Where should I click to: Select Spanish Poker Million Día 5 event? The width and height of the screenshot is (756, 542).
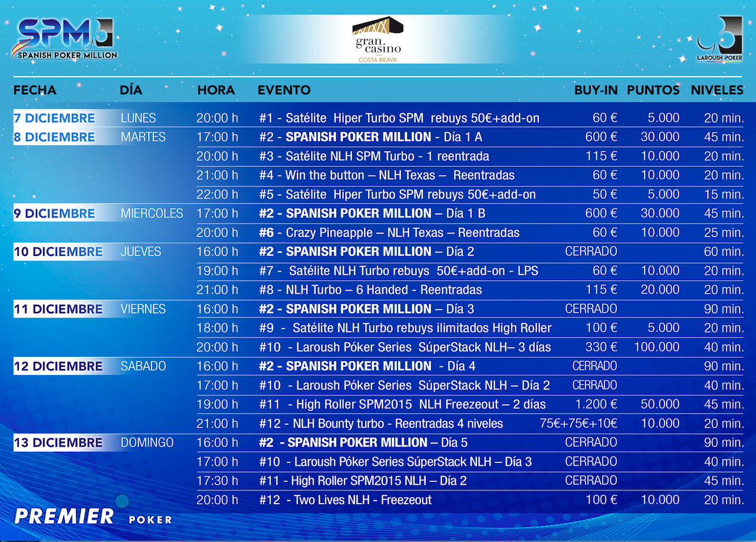[363, 442]
